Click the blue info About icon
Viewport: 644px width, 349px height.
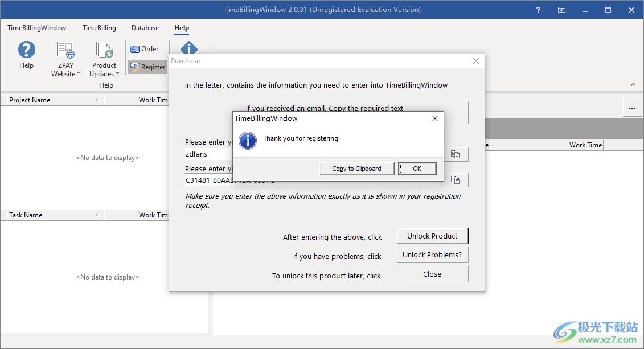[189, 48]
